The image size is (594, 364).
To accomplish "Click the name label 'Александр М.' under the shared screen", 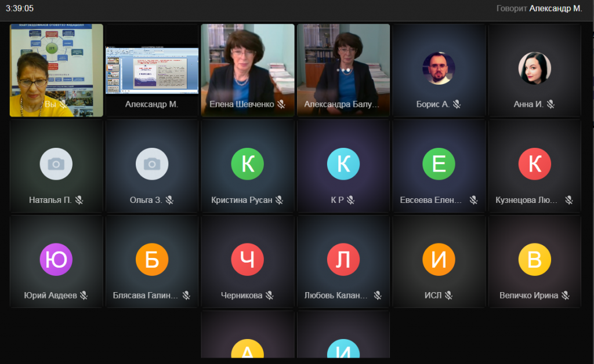I will pyautogui.click(x=151, y=104).
